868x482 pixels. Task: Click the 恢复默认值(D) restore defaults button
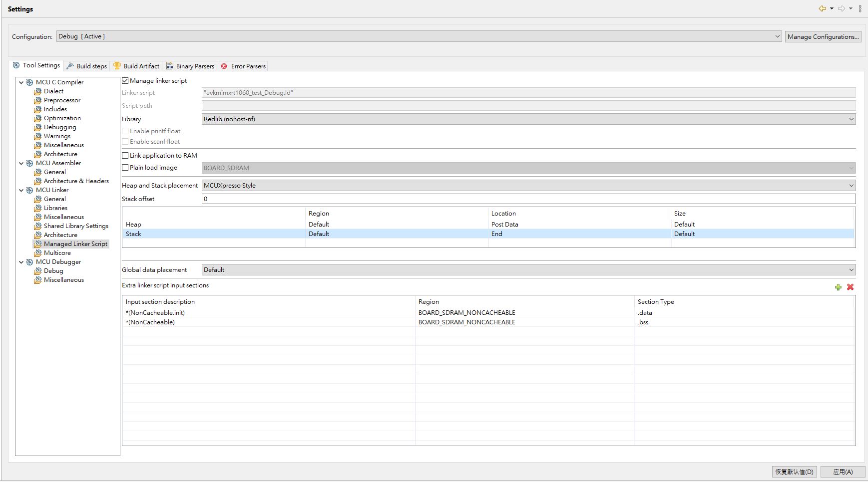click(x=794, y=472)
